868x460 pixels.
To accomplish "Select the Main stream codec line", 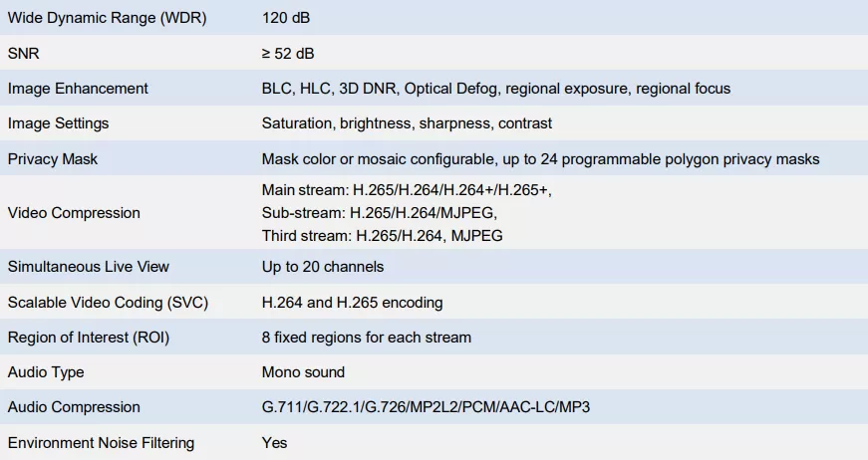I will (407, 190).
